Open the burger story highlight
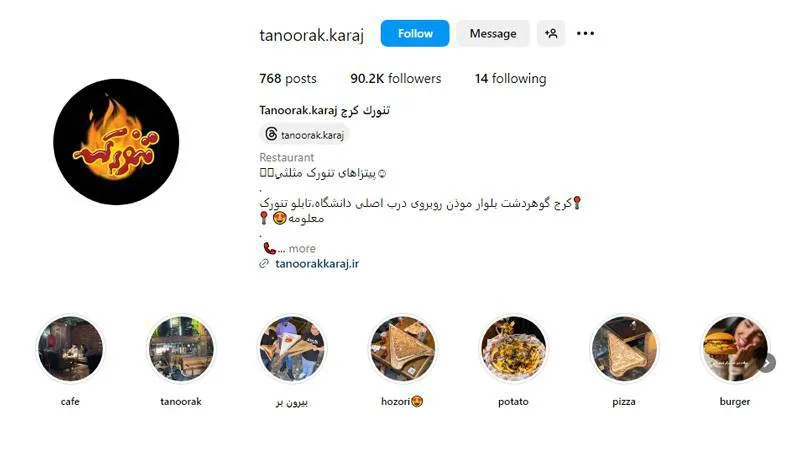This screenshot has width=800, height=450. (735, 348)
